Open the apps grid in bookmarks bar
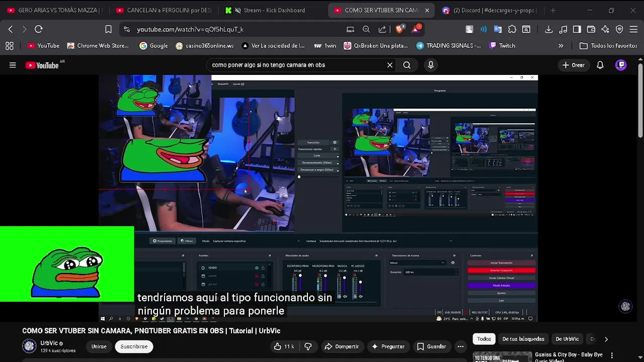 (x=9, y=46)
